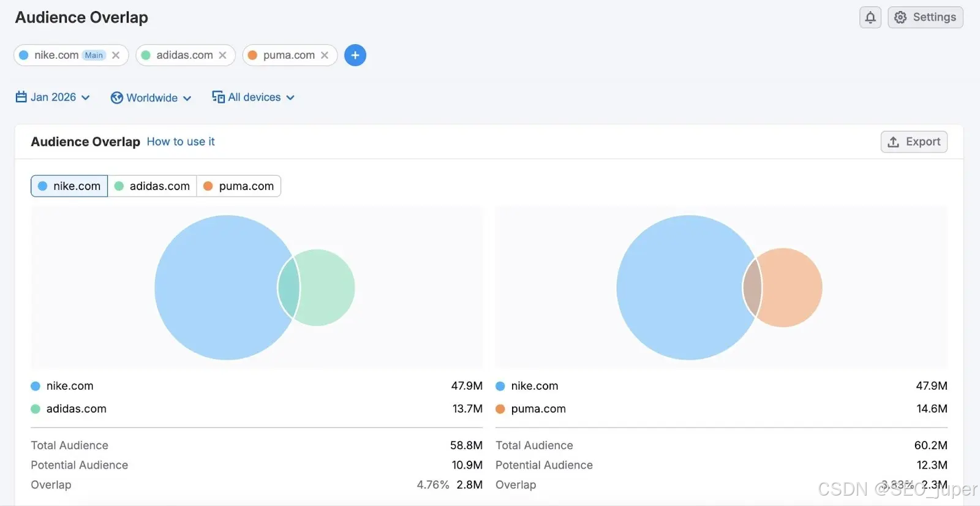Click the Export upload icon

[894, 142]
